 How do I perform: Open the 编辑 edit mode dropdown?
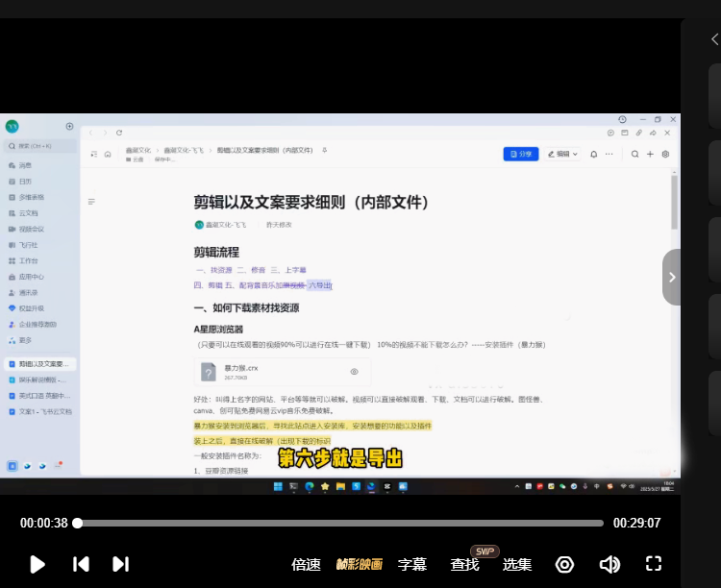pos(562,154)
